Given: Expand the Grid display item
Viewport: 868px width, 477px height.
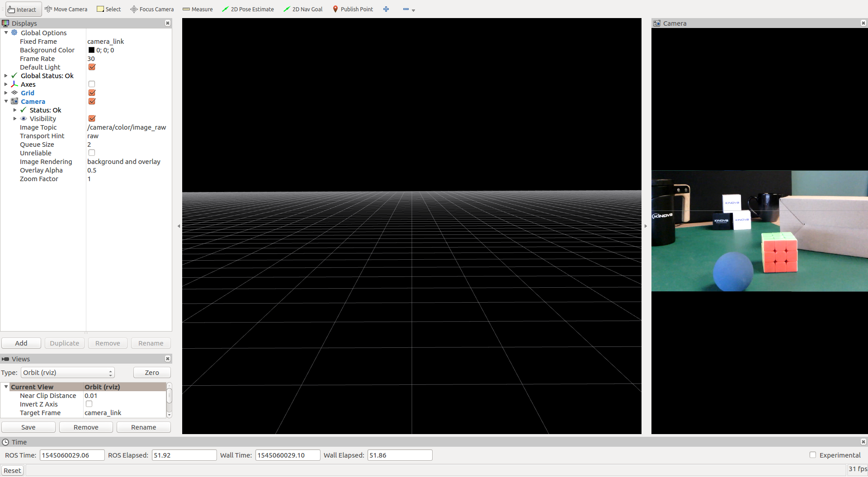Looking at the screenshot, I should [6, 93].
